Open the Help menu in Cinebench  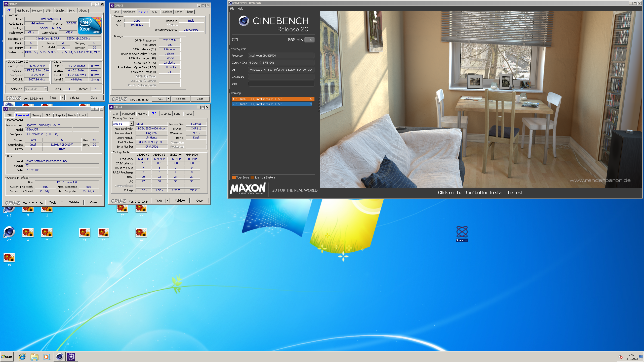click(x=240, y=9)
